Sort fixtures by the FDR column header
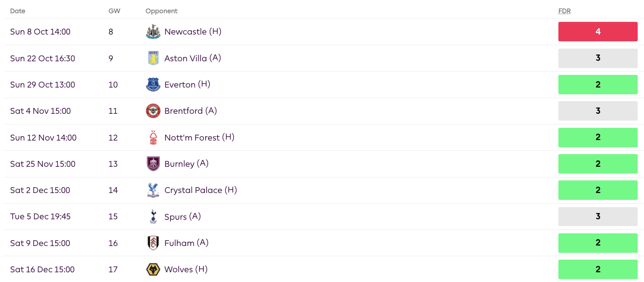Image resolution: width=644 pixels, height=282 pixels. click(565, 11)
